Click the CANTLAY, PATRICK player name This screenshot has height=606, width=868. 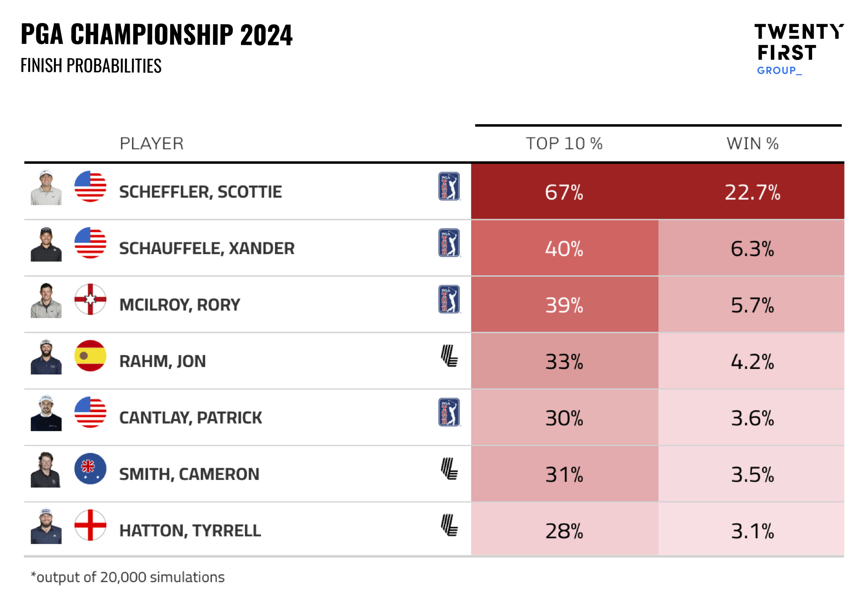pos(191,418)
